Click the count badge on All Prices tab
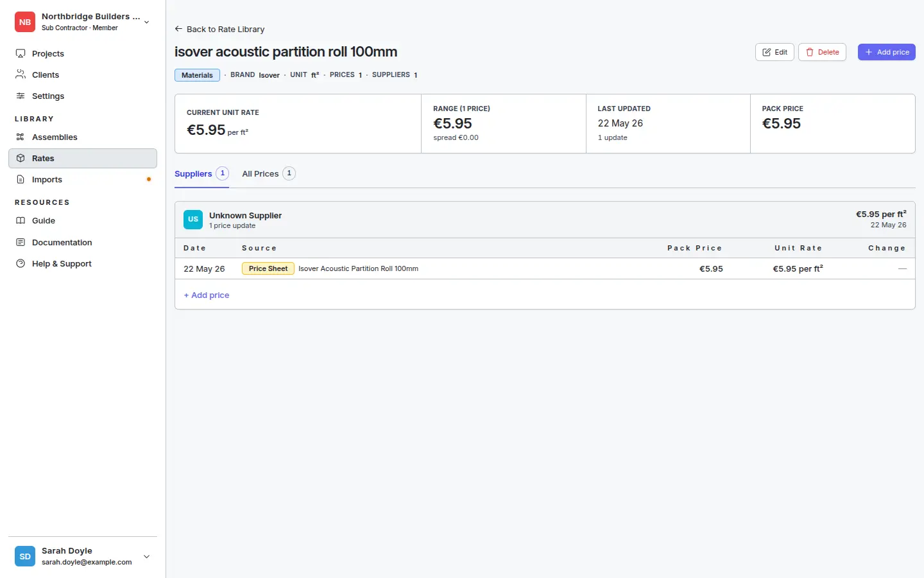Image resolution: width=924 pixels, height=578 pixels. pyautogui.click(x=289, y=173)
